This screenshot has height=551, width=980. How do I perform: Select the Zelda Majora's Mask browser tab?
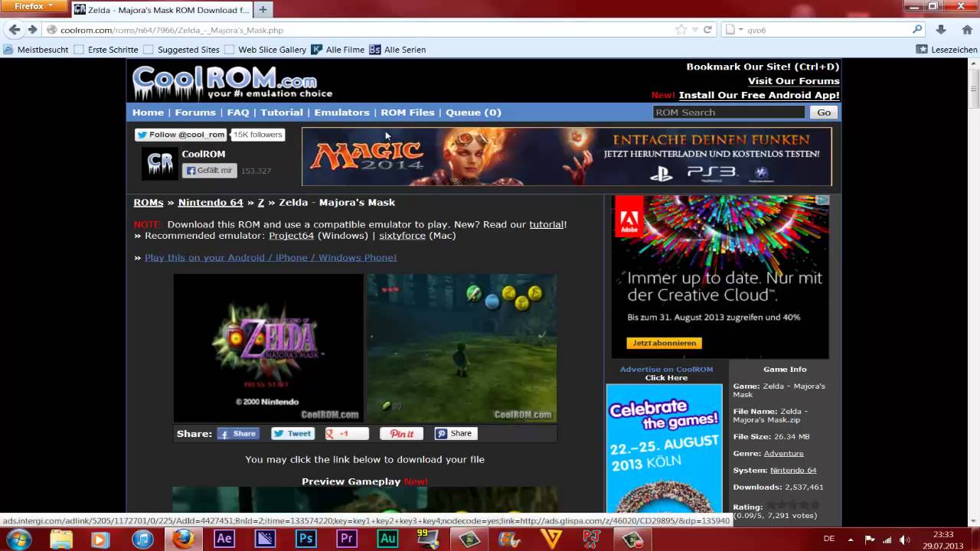(162, 10)
